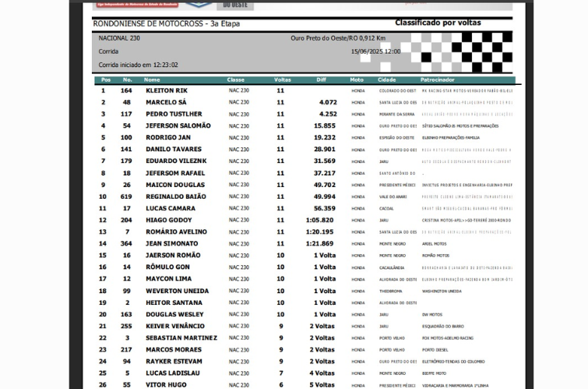Viewport: 588px width, 389px height.
Task: Click the 'Pos' column header
Action: [105, 80]
